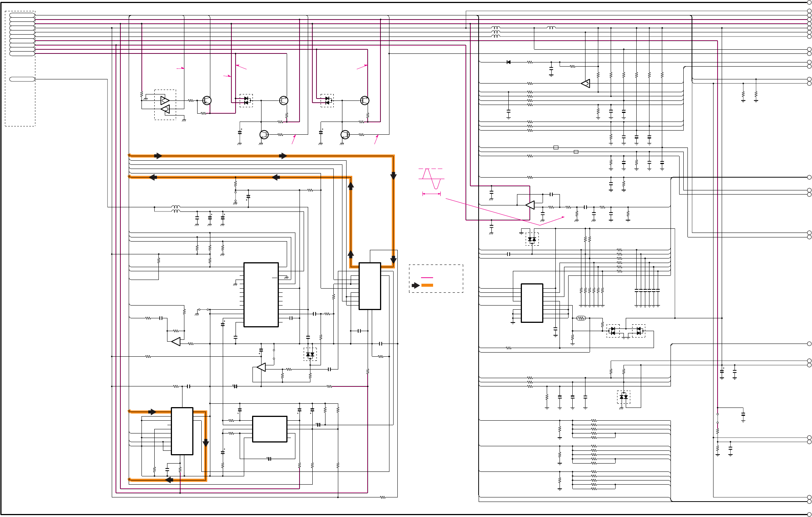812x517 pixels.
Task: Select the IC block fed by orange arrow paths
Action: click(x=370, y=286)
